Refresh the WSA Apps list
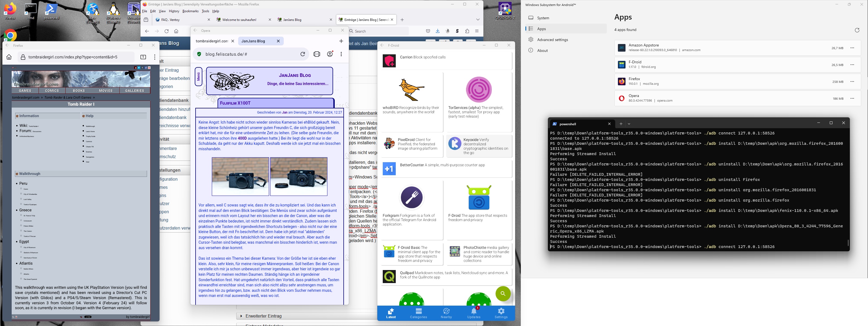 [857, 30]
